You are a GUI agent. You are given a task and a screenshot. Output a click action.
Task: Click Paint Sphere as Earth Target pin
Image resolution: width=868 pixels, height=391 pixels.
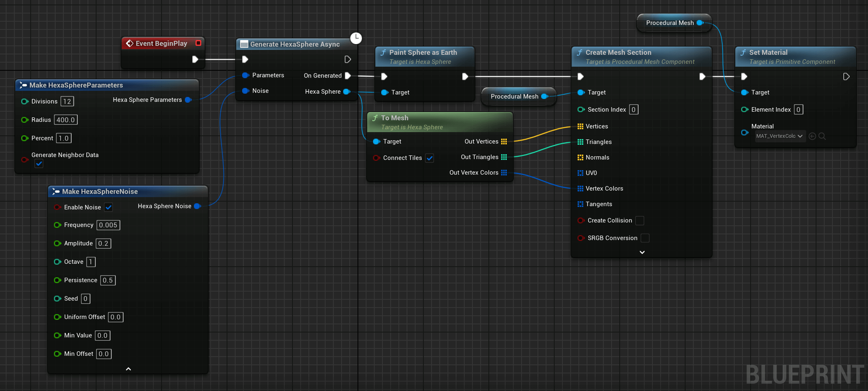tap(385, 92)
